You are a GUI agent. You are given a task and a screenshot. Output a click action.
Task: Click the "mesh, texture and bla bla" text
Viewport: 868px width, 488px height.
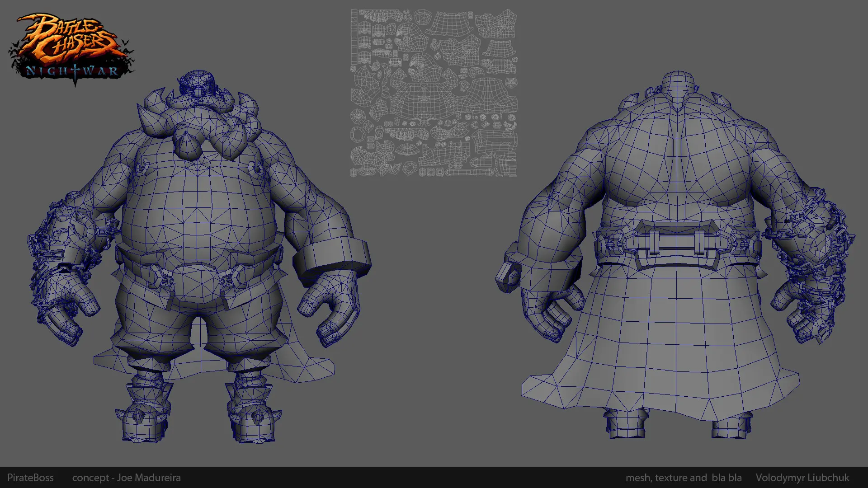[x=684, y=478]
